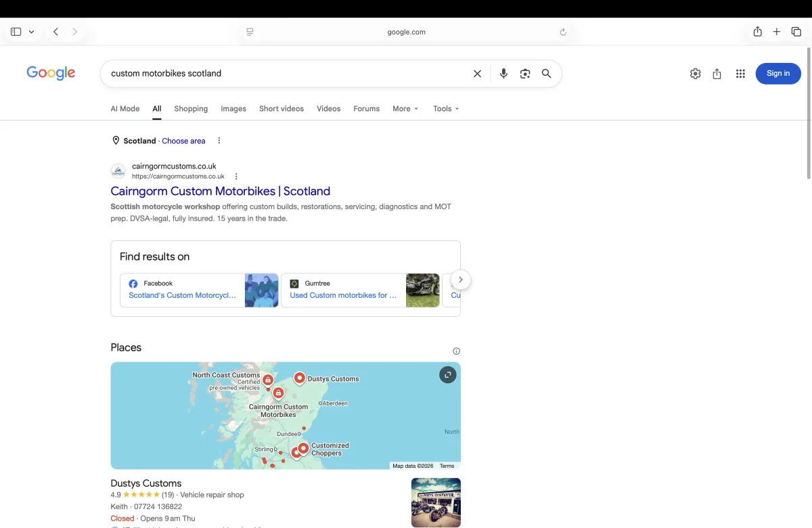Open a new Safari tab
The width and height of the screenshot is (812, 528).
click(x=777, y=32)
